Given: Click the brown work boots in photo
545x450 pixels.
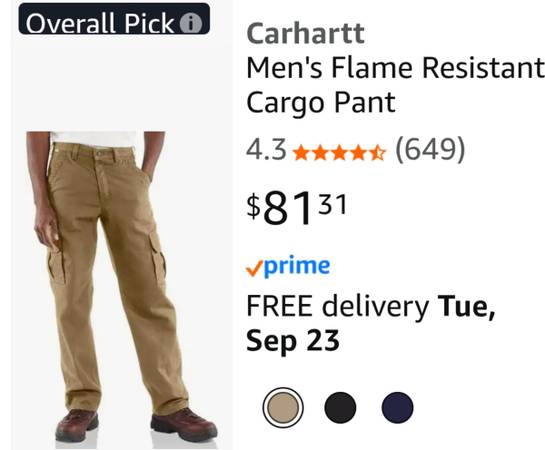Looking at the screenshot, I should pos(137,425).
